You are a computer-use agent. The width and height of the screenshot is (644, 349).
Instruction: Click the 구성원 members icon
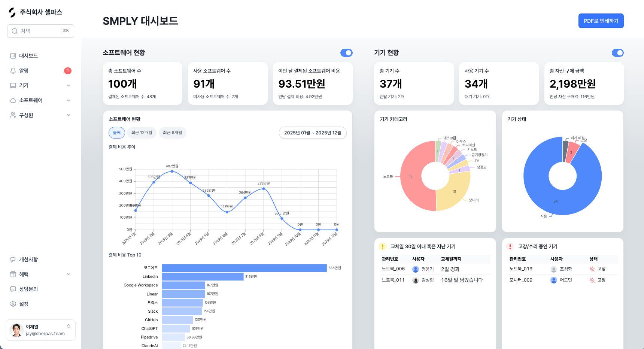13,115
